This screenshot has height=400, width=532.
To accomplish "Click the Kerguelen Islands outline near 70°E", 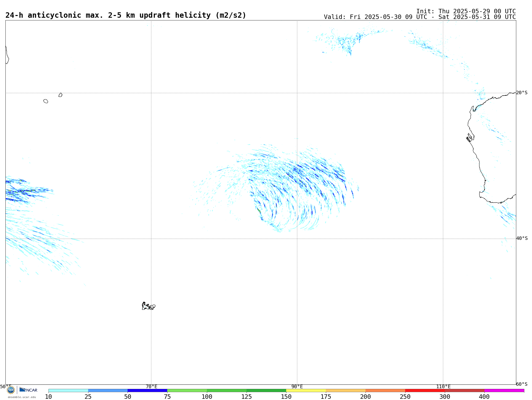I will pyautogui.click(x=149, y=306).
